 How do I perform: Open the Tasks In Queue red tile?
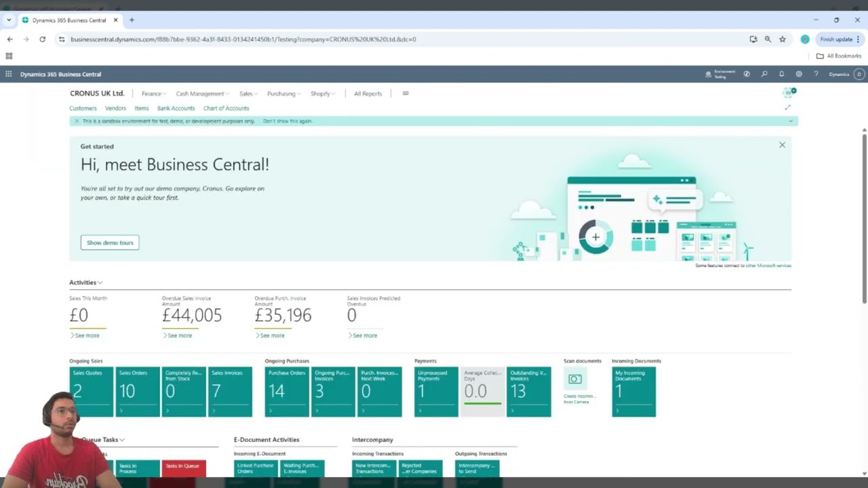pyautogui.click(x=184, y=468)
